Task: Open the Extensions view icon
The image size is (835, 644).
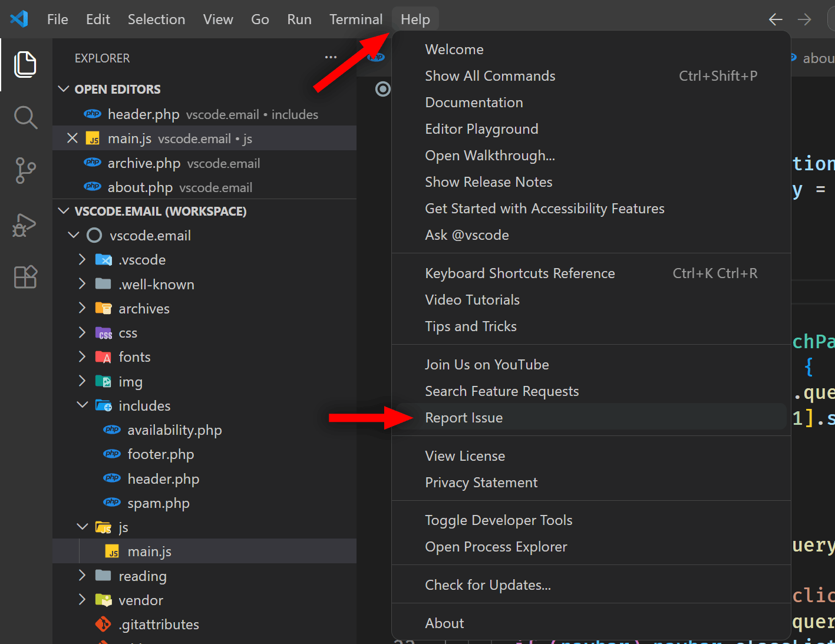Action: coord(25,277)
